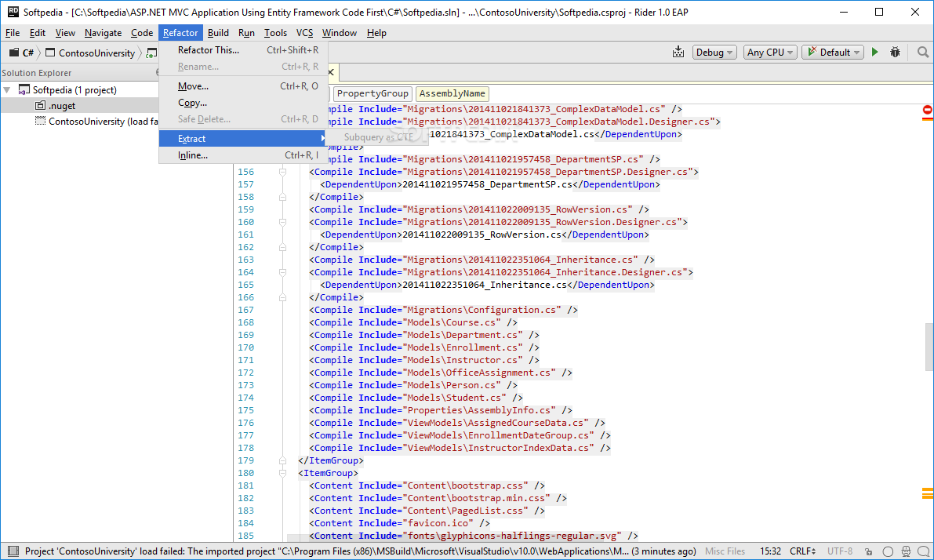Click the Solution Explorer panel title
The width and height of the screenshot is (934, 560).
click(36, 73)
